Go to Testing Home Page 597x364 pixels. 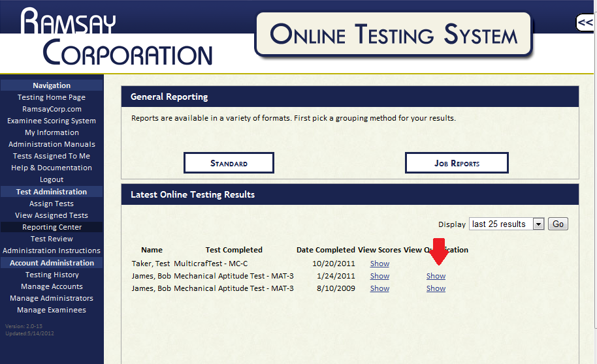[52, 97]
